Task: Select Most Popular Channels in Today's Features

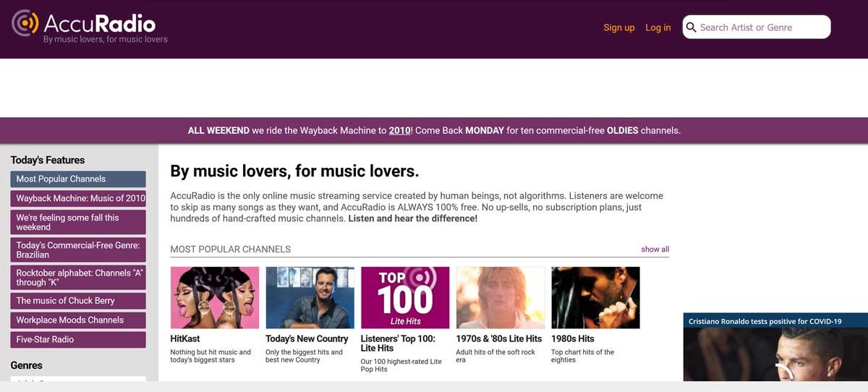Action: pyautogui.click(x=78, y=179)
